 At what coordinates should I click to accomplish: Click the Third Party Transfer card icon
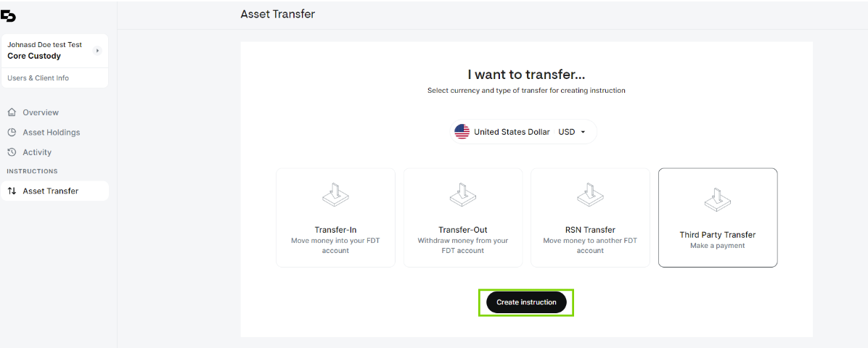(x=718, y=200)
